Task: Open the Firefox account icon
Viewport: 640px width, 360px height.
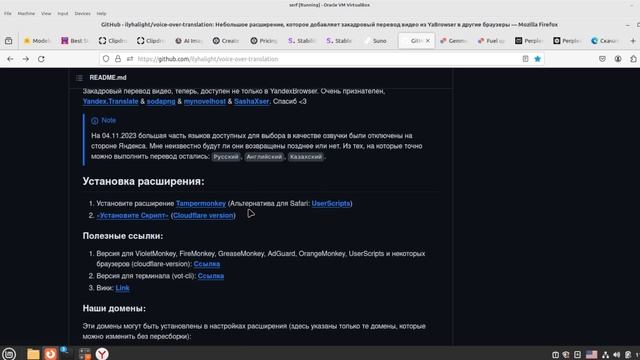Action: click(x=618, y=59)
